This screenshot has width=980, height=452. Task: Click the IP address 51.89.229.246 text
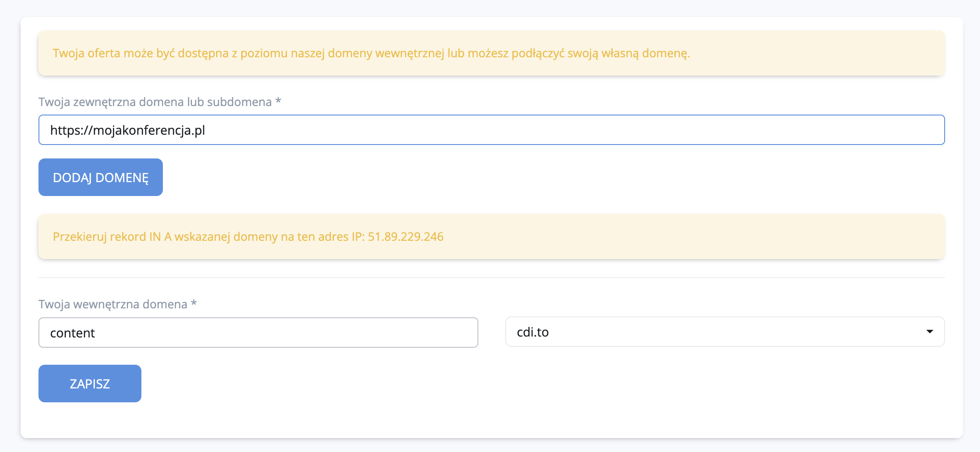(405, 237)
